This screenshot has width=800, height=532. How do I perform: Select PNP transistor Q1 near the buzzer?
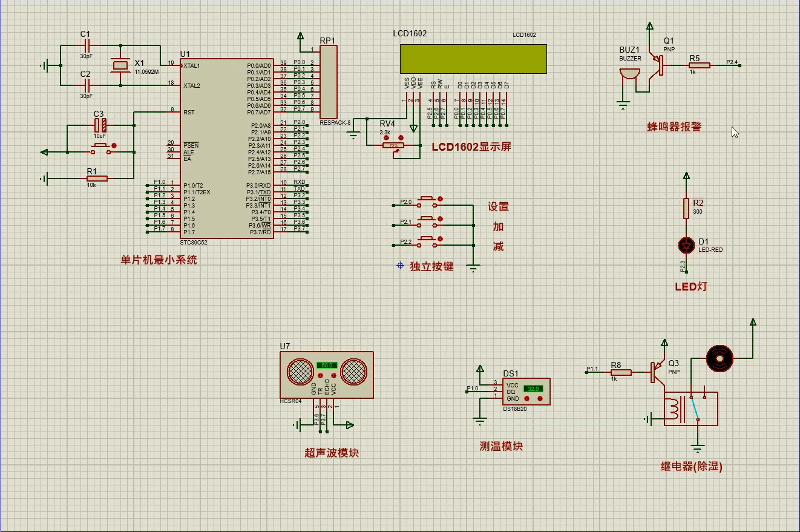tap(657, 65)
